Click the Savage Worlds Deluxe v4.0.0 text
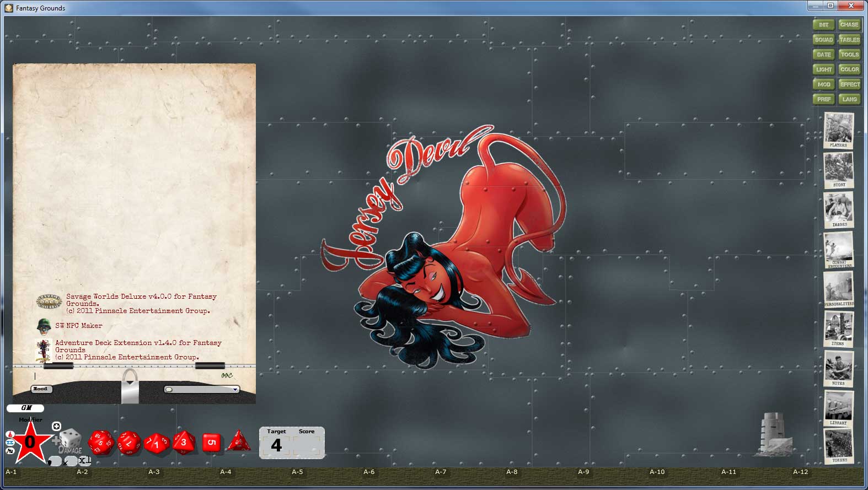Image resolution: width=868 pixels, height=490 pixels. point(141,303)
